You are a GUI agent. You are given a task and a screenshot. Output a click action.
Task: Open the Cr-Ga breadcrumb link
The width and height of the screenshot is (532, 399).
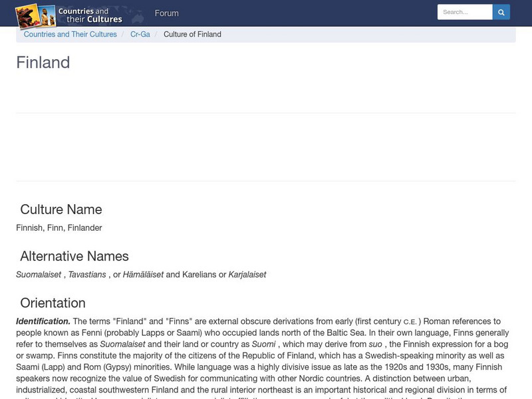point(140,35)
